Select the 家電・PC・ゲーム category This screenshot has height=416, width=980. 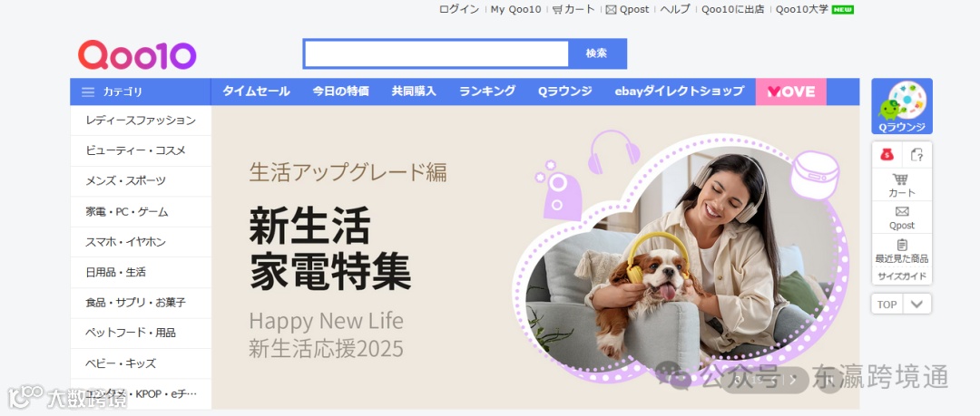pos(141,212)
